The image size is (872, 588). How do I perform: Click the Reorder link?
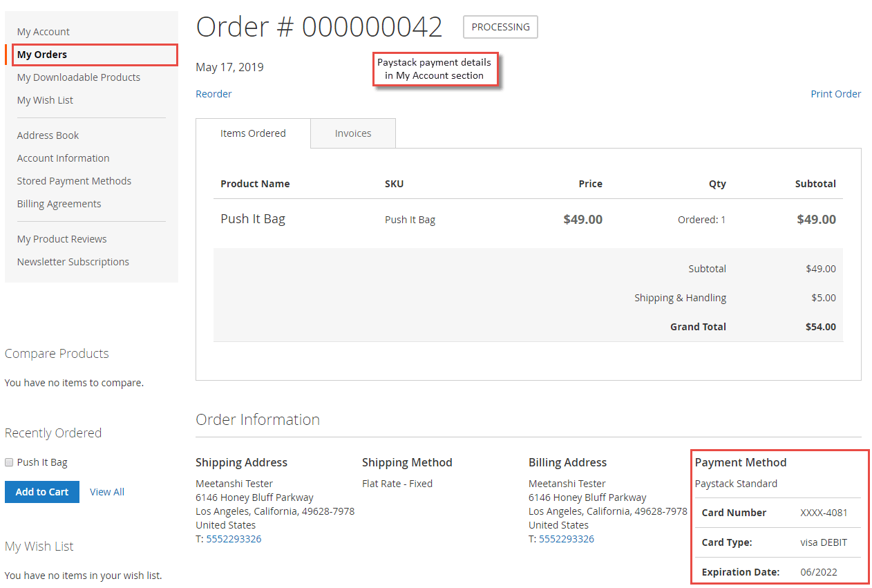pos(214,93)
